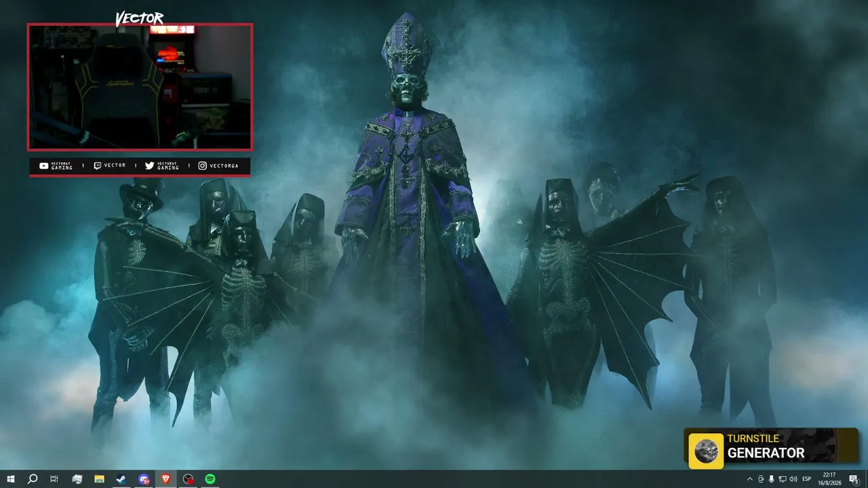Open the Action Center notifications icon

pyautogui.click(x=854, y=479)
